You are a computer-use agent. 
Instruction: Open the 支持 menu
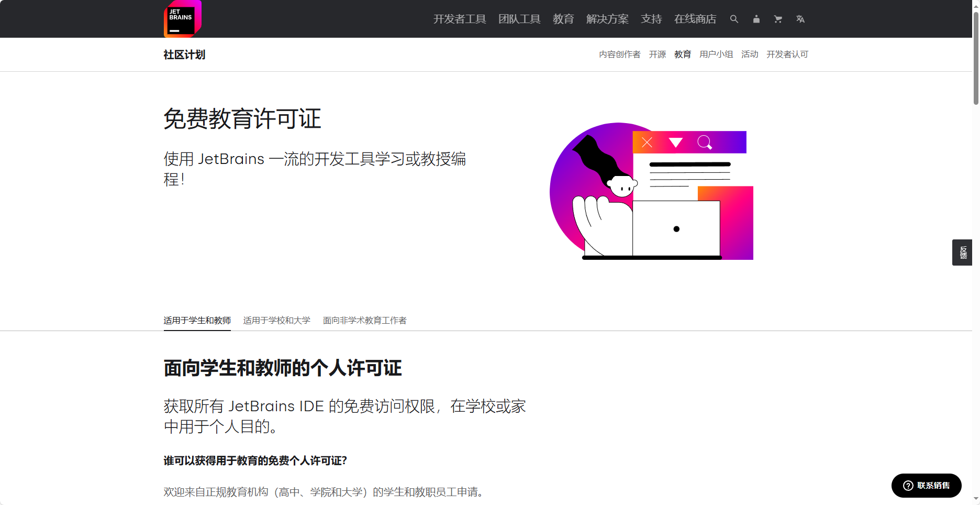651,19
